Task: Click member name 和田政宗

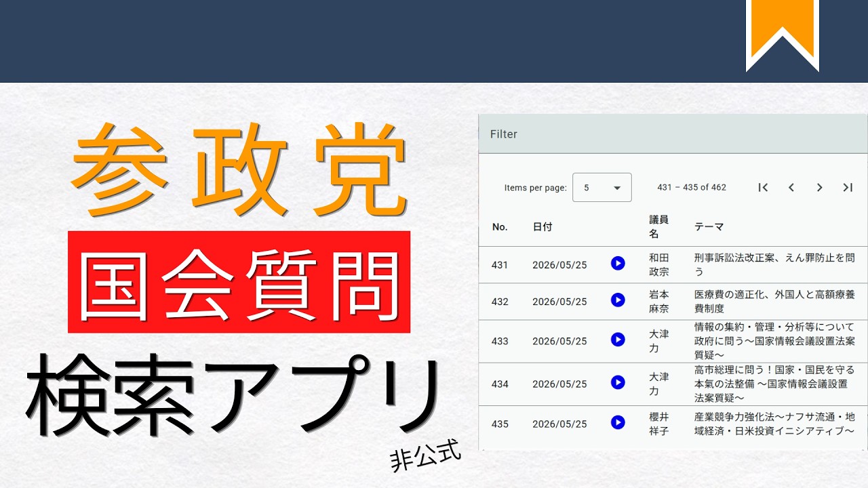Action: coord(659,264)
